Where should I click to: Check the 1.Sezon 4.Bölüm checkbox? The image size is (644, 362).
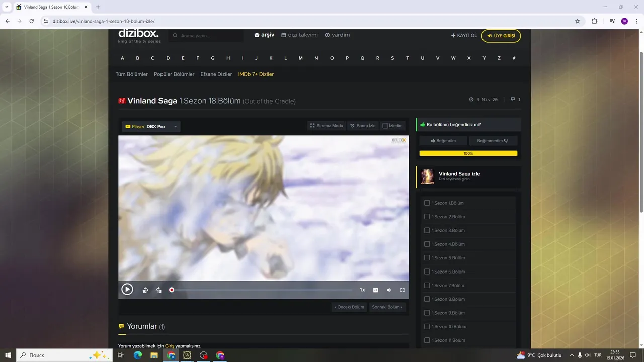pos(427,244)
